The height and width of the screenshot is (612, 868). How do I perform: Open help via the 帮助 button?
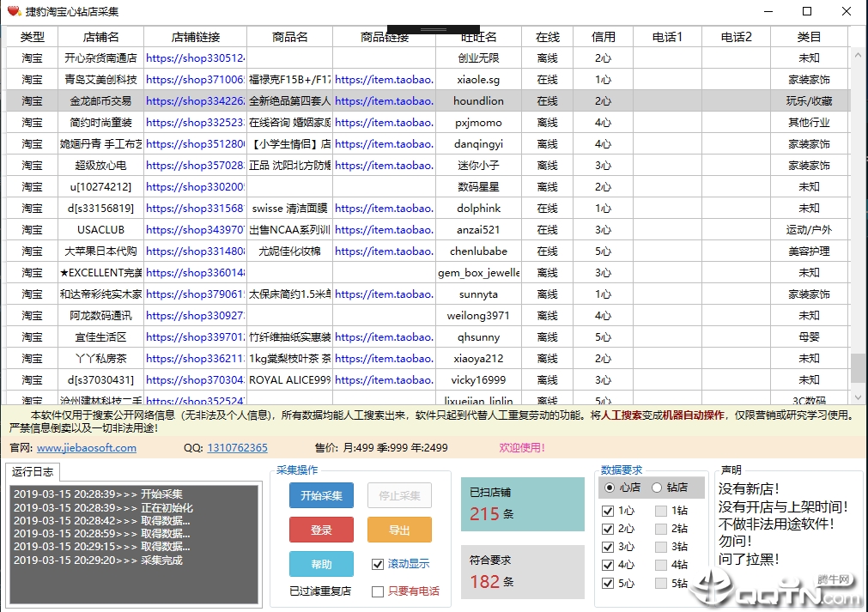pos(321,564)
